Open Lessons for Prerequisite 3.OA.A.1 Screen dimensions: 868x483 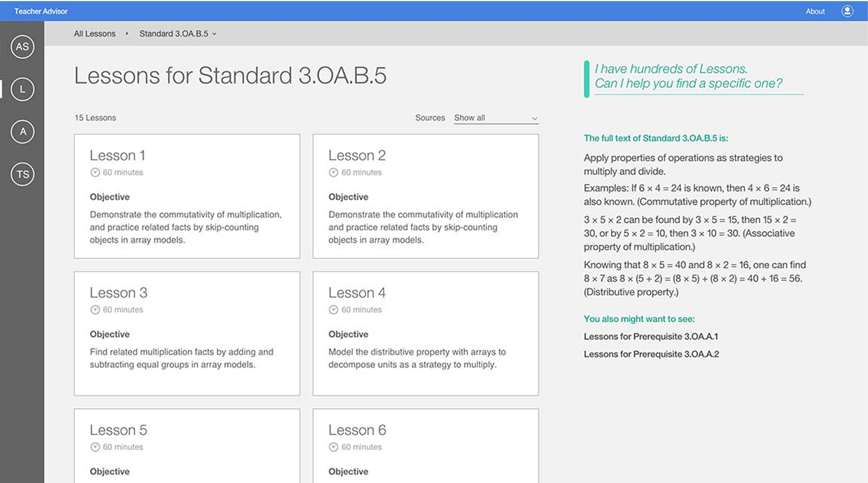[x=651, y=336]
